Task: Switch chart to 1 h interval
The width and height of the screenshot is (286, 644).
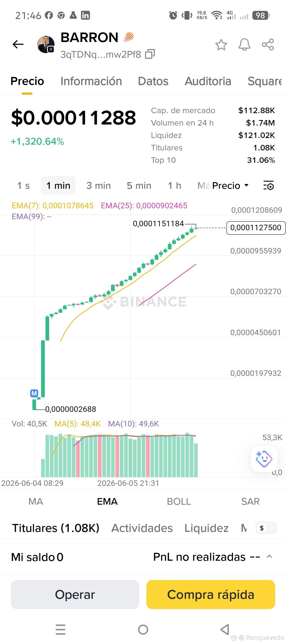Action: [175, 186]
